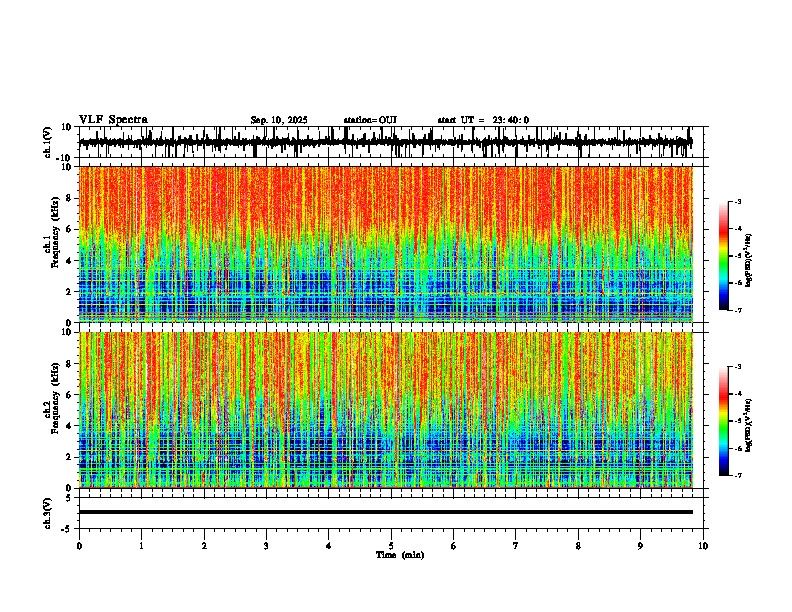Click the 'ch.1(V)' axis label
This screenshot has height=612, width=792.
coord(48,142)
